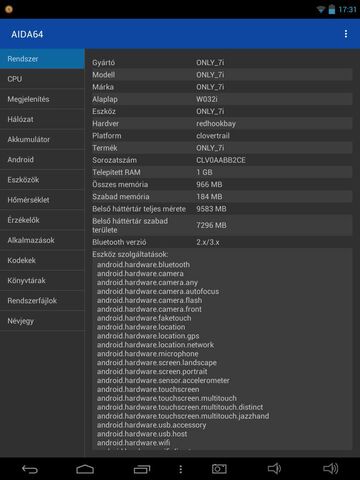Screen dimensions: 360x480
Task: Tap the 17:31 clock in status bar
Action: point(347,10)
